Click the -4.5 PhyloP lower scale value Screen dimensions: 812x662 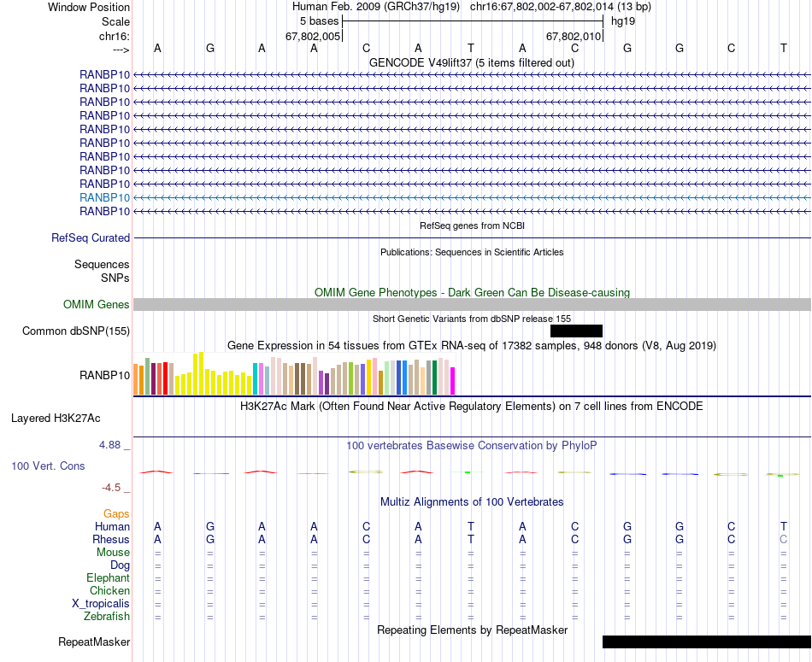(111, 488)
